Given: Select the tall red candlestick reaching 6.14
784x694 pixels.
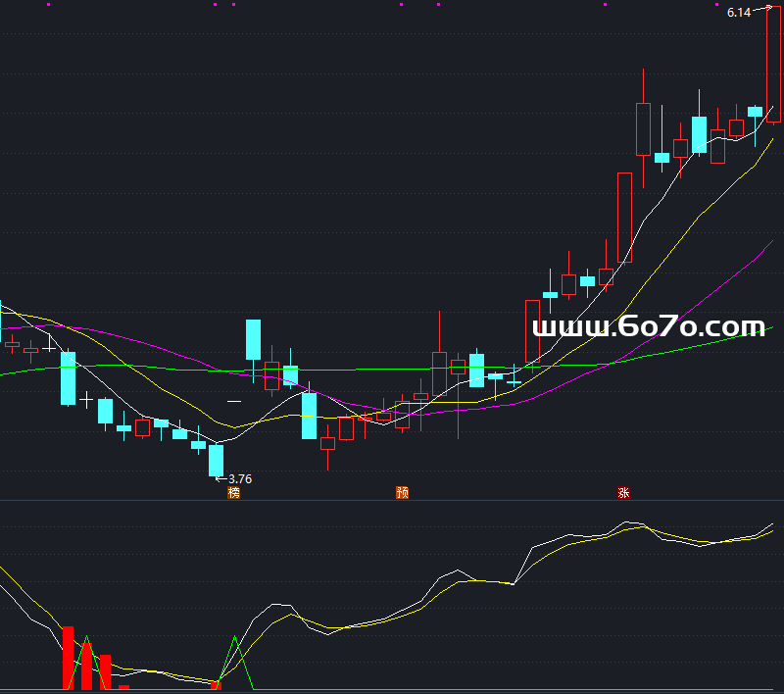Looking at the screenshot, I should 773,65.
